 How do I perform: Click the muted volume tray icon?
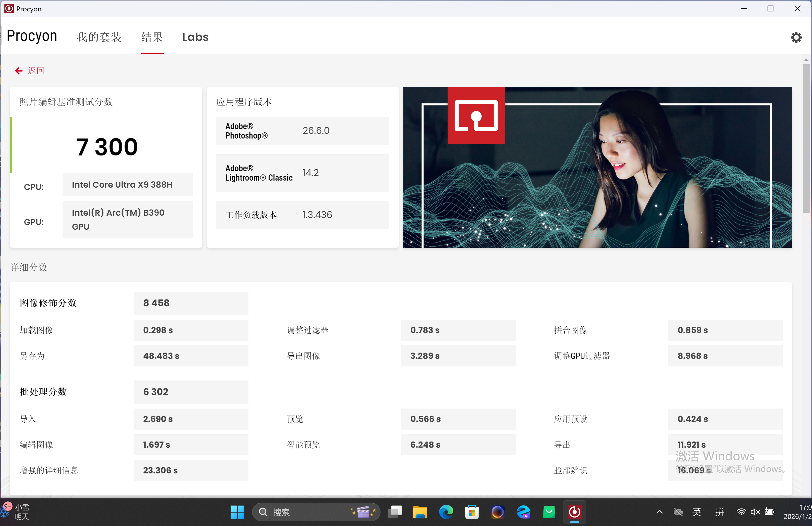point(755,512)
